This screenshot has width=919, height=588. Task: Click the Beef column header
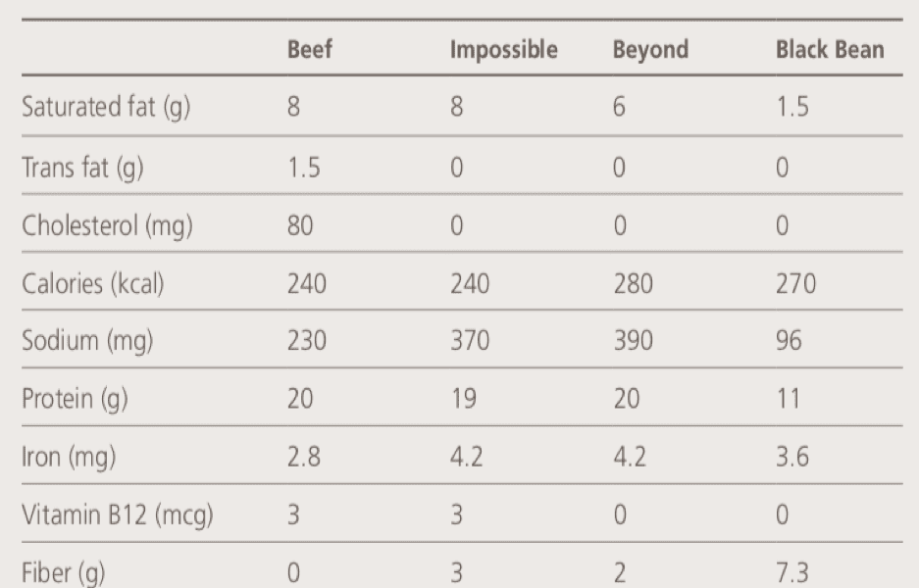(x=310, y=49)
